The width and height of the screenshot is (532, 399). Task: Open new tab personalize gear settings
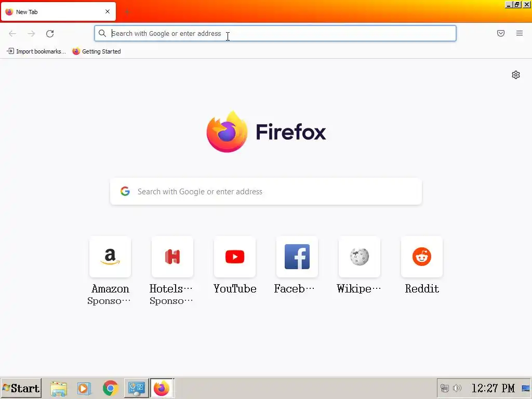[x=516, y=75]
